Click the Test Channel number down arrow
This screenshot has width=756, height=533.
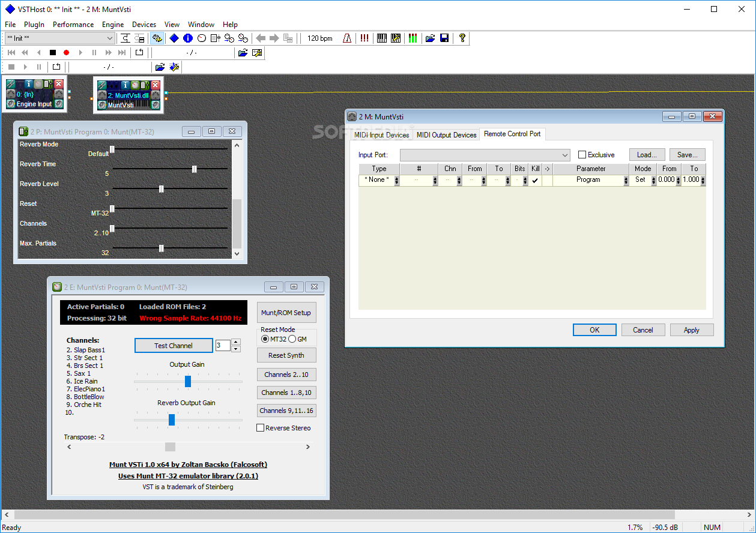click(235, 349)
